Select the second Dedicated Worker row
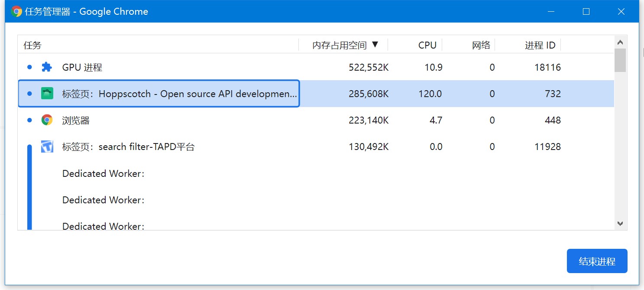Screen dimensions: 644x290 (316, 200)
